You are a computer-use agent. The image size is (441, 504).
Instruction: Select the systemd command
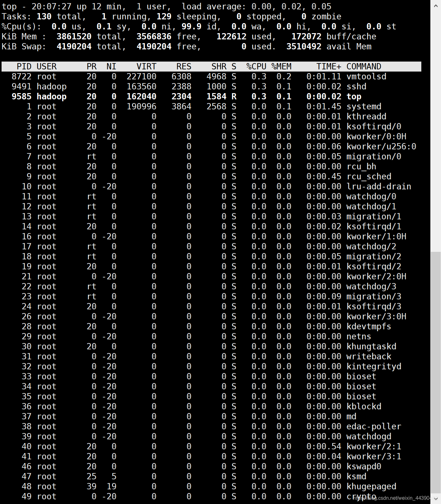[364, 107]
